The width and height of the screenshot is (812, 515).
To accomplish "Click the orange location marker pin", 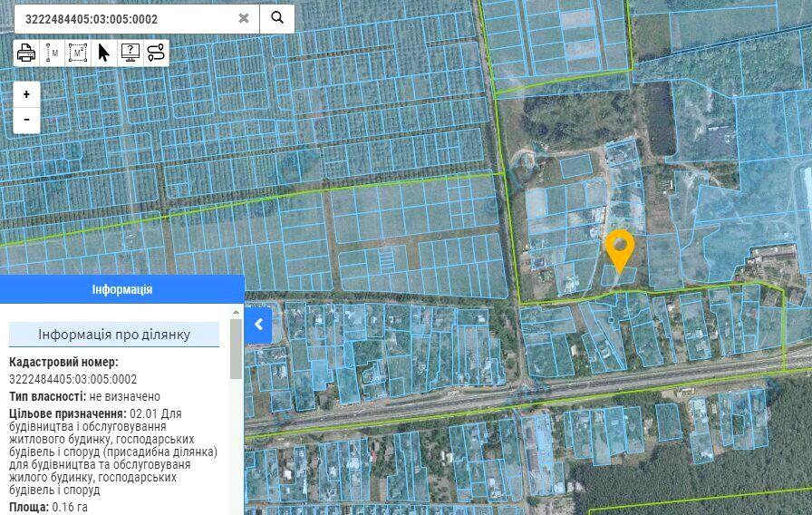I will click(x=619, y=248).
